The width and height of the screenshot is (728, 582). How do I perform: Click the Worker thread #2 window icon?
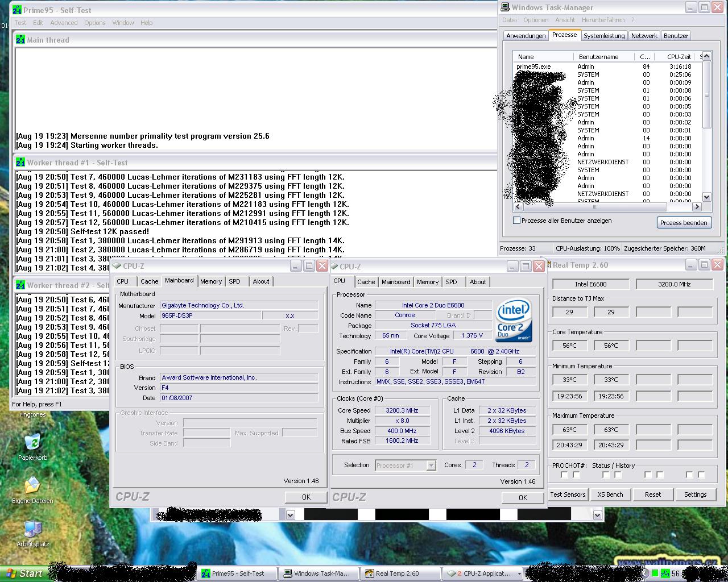20,285
